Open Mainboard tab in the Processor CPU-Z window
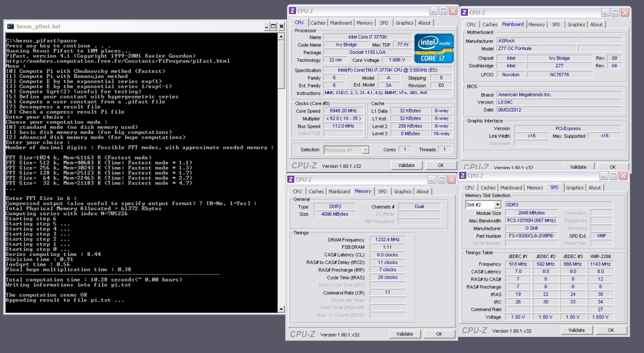 tap(341, 23)
